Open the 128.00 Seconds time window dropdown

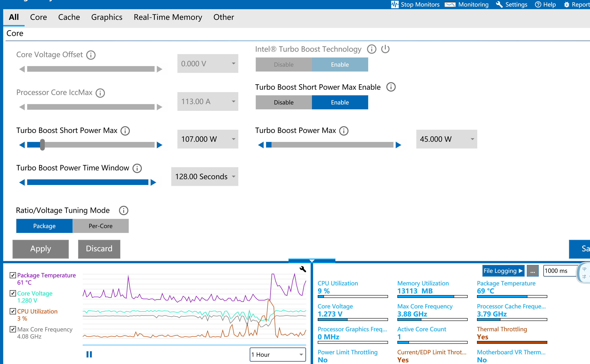tap(205, 177)
